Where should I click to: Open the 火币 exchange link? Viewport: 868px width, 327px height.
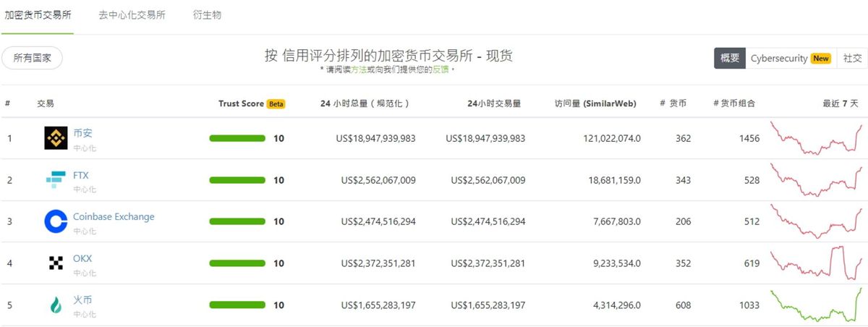click(82, 300)
